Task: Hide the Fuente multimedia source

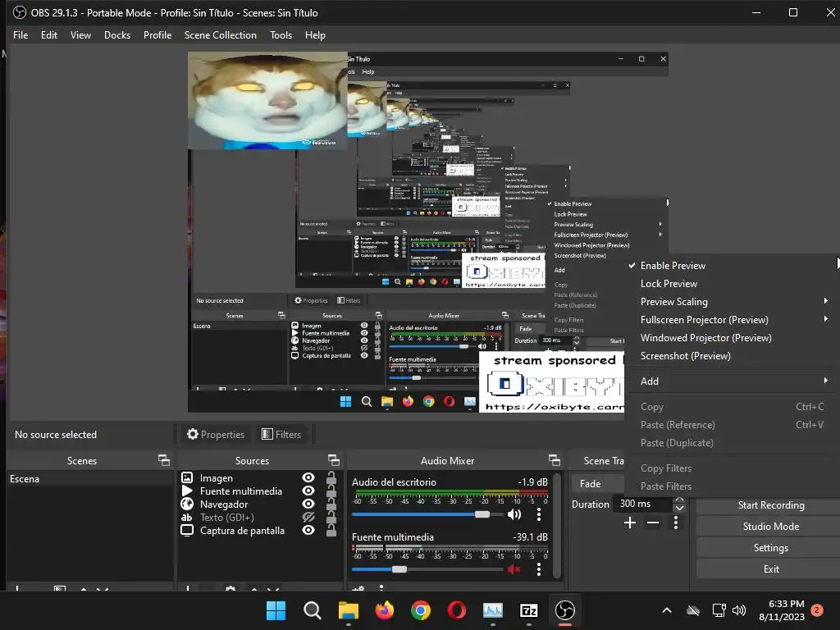Action: pyautogui.click(x=308, y=491)
